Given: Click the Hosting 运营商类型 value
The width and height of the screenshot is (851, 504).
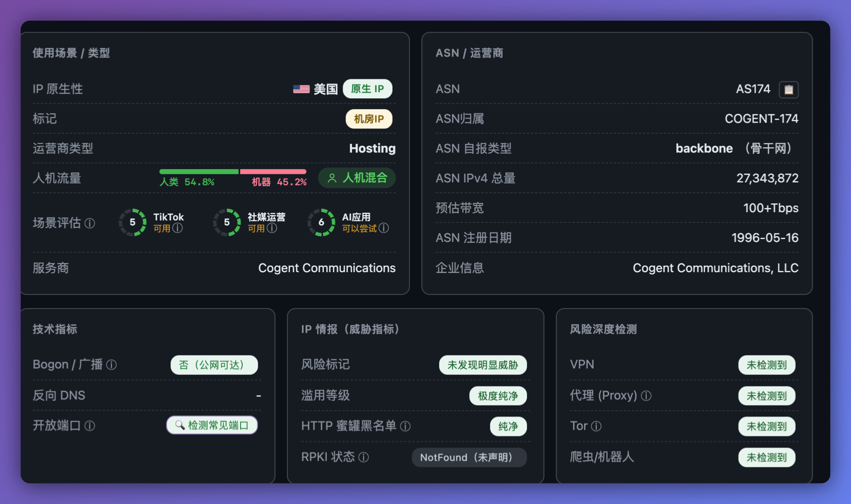Looking at the screenshot, I should pyautogui.click(x=372, y=148).
